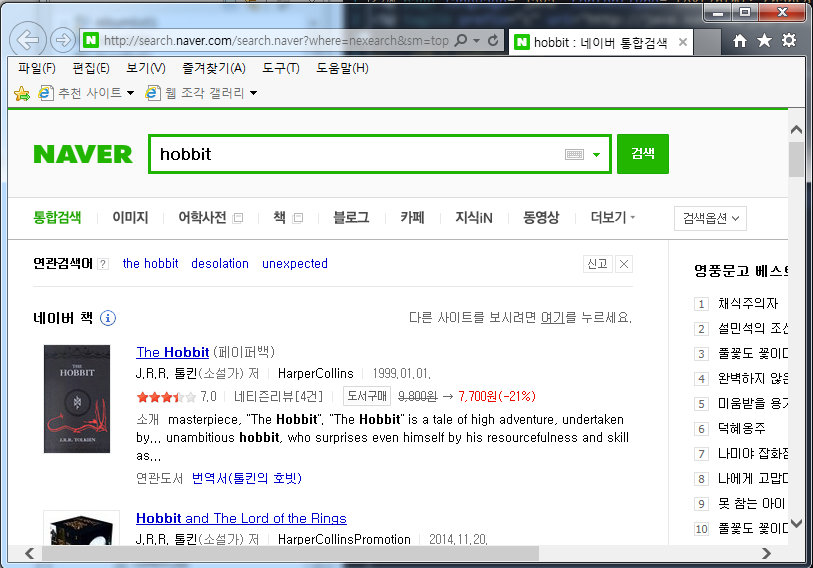Viewport: 813px width, 568px height.
Task: Open the browser Home icon
Action: [x=740, y=40]
